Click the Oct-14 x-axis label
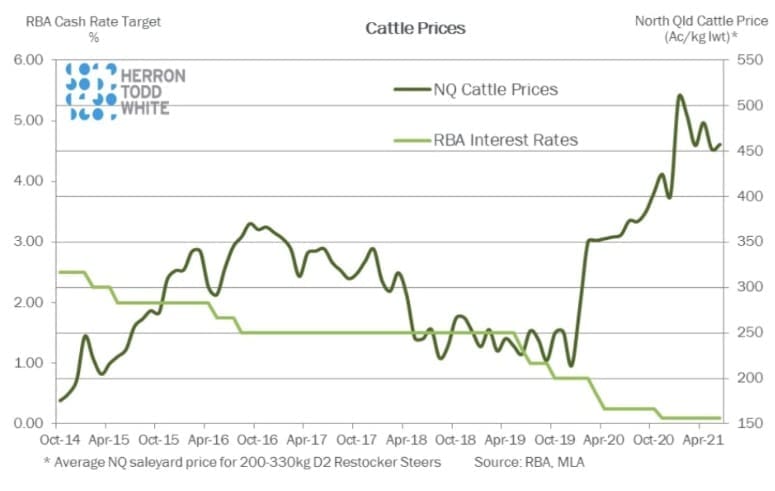The image size is (775, 491). 59,440
